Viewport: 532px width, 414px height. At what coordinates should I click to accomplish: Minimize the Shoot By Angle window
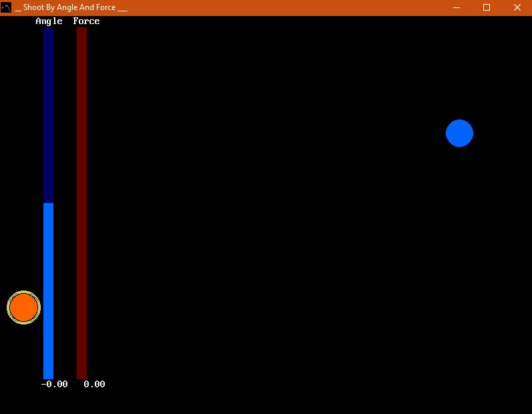point(457,7)
